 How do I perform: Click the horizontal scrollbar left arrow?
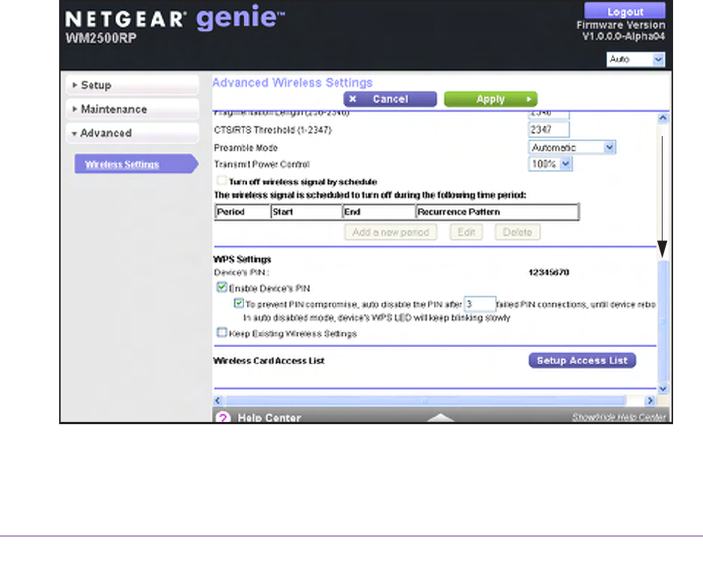218,400
